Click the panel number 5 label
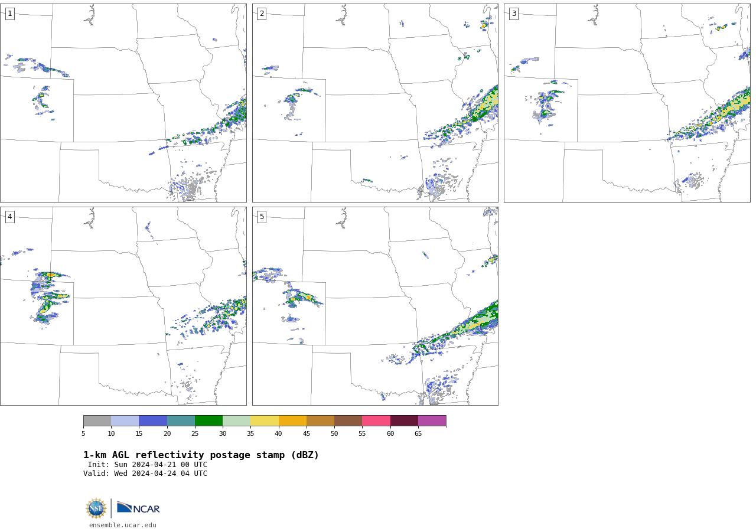 (262, 217)
